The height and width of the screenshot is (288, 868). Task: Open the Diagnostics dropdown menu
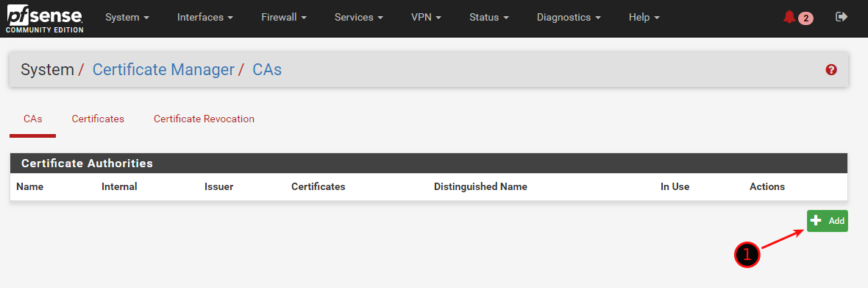pos(569,17)
